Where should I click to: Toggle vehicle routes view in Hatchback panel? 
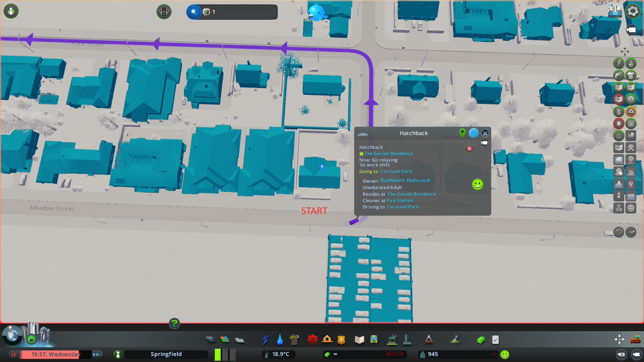474,133
